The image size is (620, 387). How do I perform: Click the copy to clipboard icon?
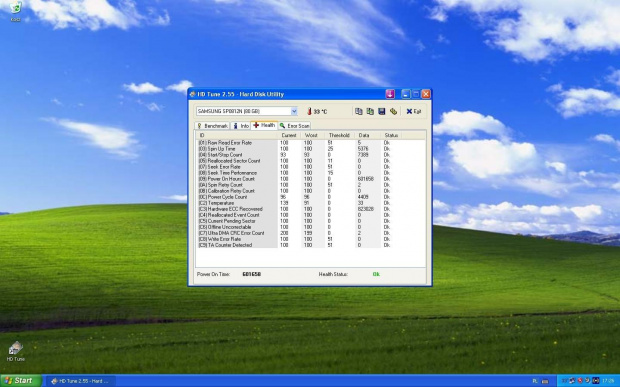[x=358, y=111]
